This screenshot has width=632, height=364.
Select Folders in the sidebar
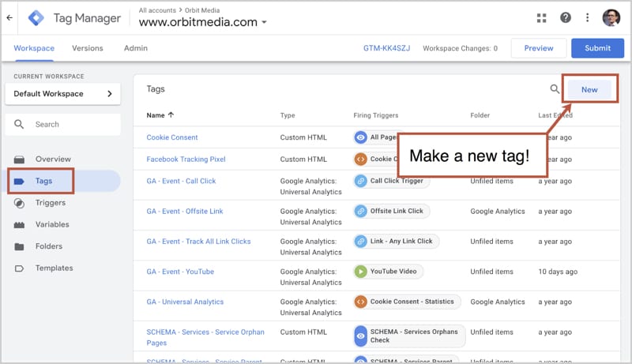point(49,246)
